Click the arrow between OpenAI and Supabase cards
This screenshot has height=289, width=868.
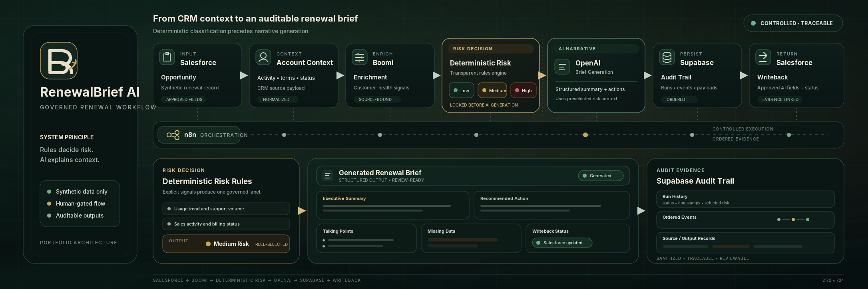(648, 75)
